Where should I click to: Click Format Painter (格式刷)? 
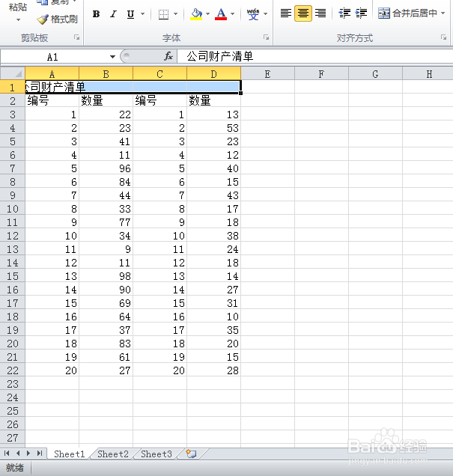pos(58,19)
